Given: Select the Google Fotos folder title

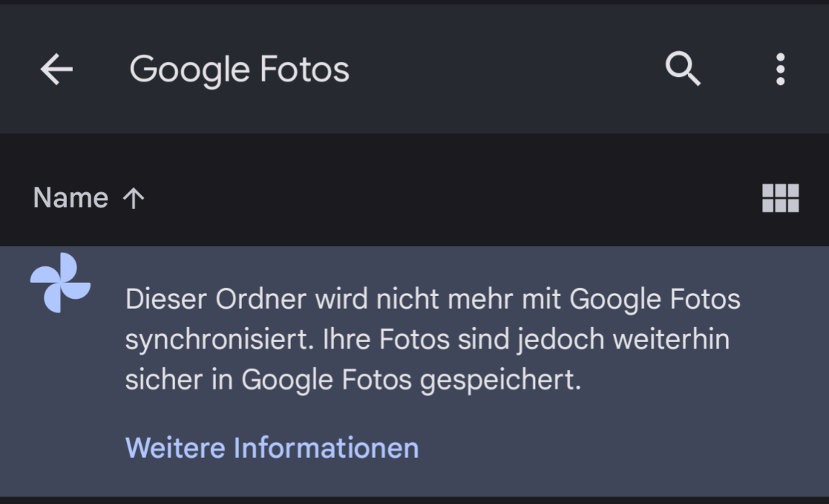Looking at the screenshot, I should [240, 70].
